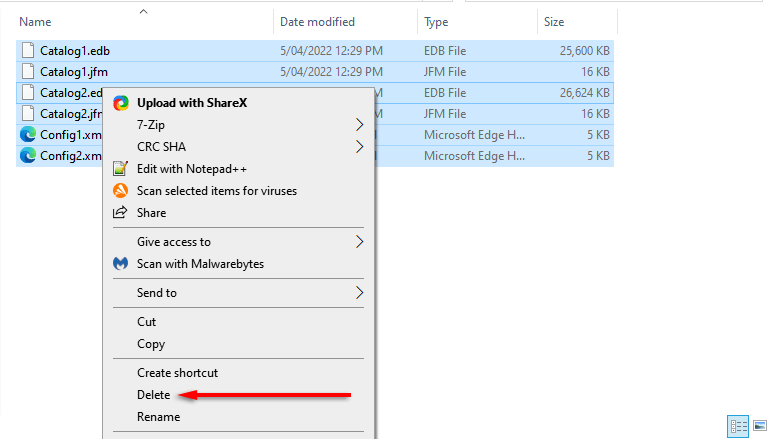The width and height of the screenshot is (776, 439).
Task: Click the Share arrow icon
Action: 121,212
